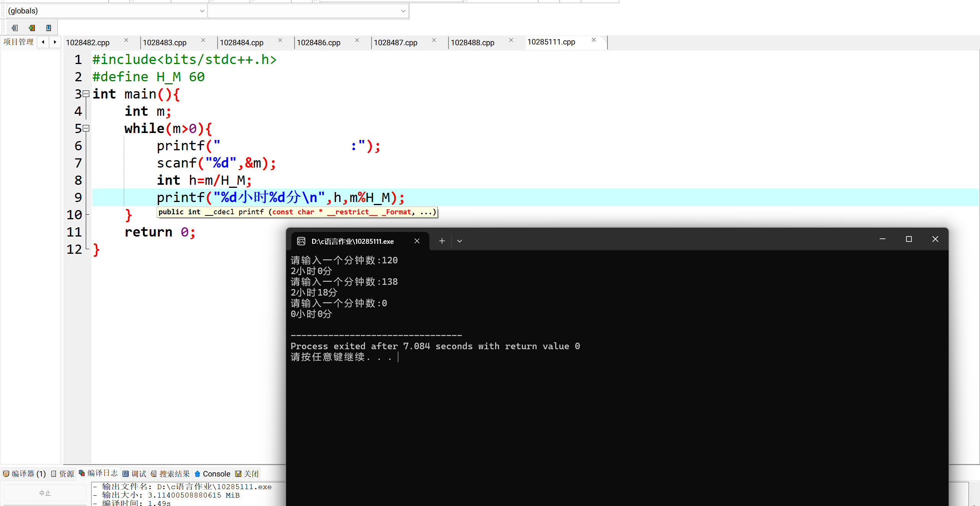Image resolution: width=980 pixels, height=506 pixels.
Task: Click the green plus insert icon
Action: click(32, 28)
